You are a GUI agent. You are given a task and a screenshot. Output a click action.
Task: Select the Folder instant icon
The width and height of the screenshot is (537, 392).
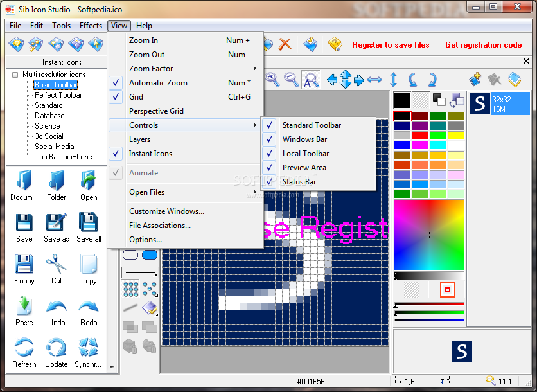56,185
